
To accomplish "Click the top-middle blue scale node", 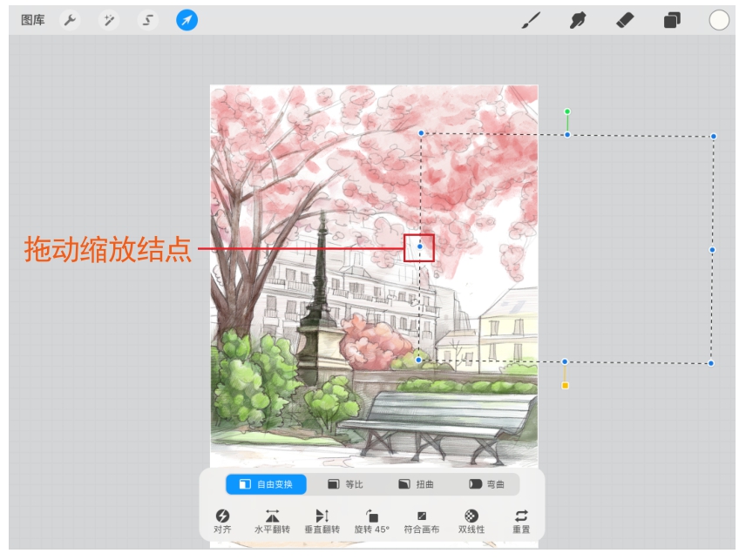I will coord(567,135).
